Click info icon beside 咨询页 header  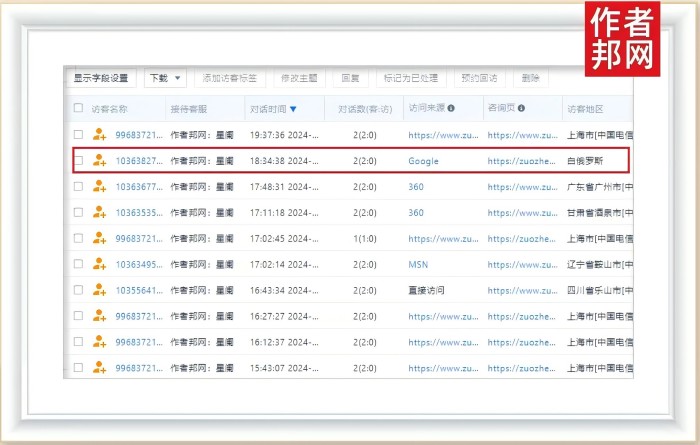tap(521, 108)
